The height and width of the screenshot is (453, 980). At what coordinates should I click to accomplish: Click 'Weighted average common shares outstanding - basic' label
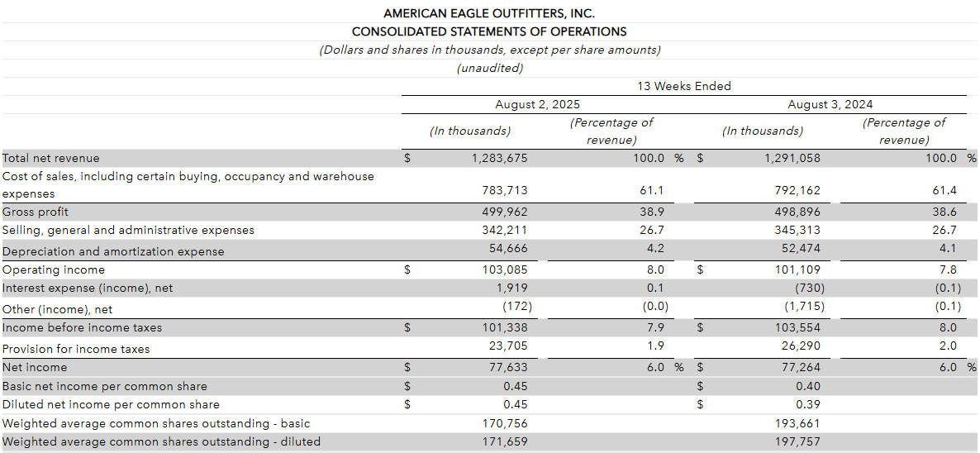(156, 423)
